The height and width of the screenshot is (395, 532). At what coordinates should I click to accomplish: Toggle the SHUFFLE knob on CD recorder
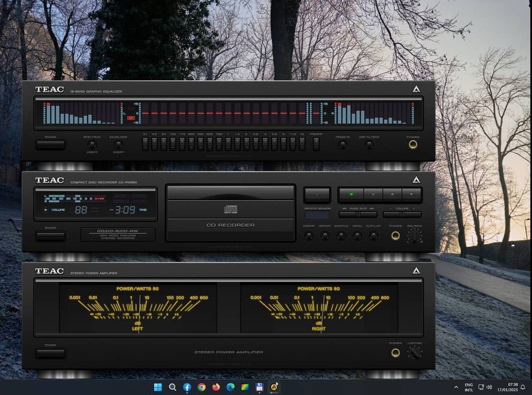pos(341,236)
